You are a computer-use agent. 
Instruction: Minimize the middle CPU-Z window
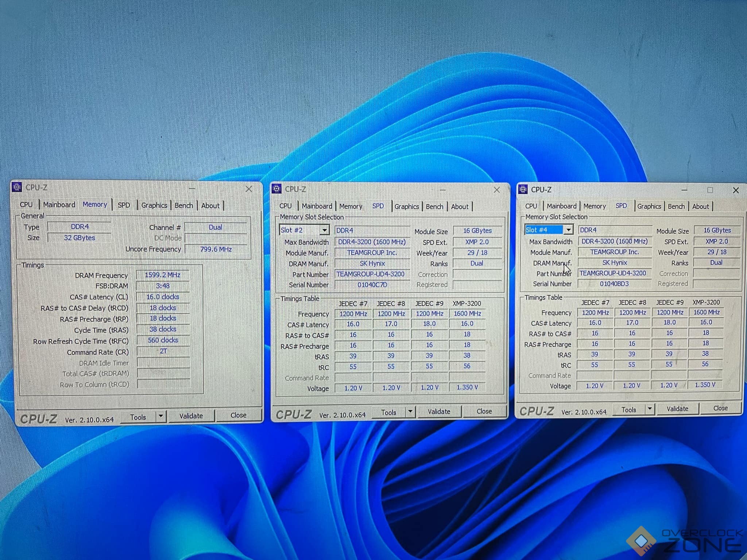coord(443,190)
